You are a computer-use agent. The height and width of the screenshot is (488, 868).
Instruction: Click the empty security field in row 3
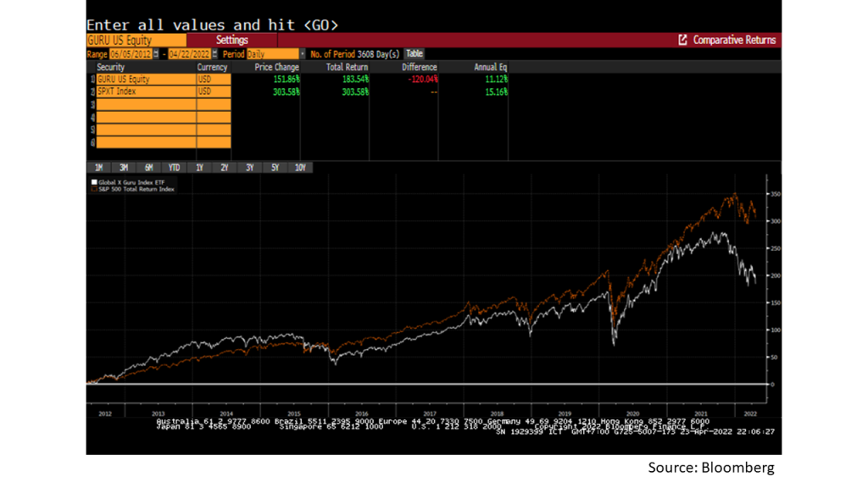point(146,104)
